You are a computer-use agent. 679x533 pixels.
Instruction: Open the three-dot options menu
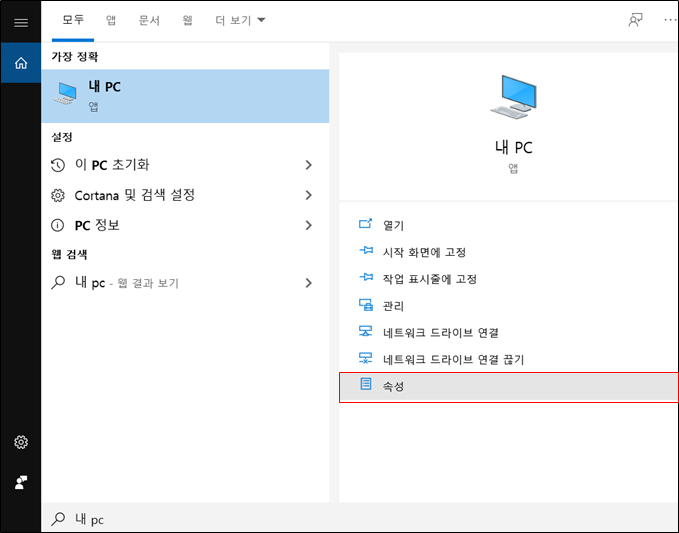click(x=670, y=20)
